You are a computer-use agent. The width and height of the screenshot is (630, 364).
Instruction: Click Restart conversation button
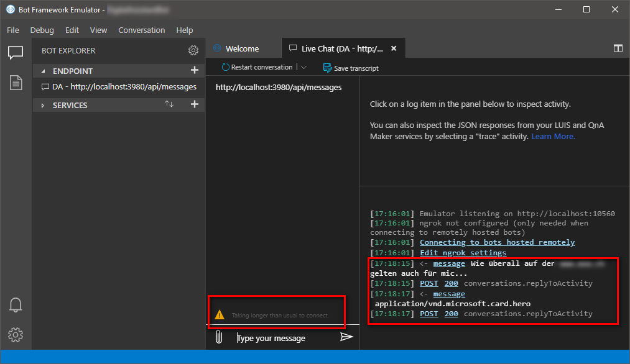[x=257, y=68]
